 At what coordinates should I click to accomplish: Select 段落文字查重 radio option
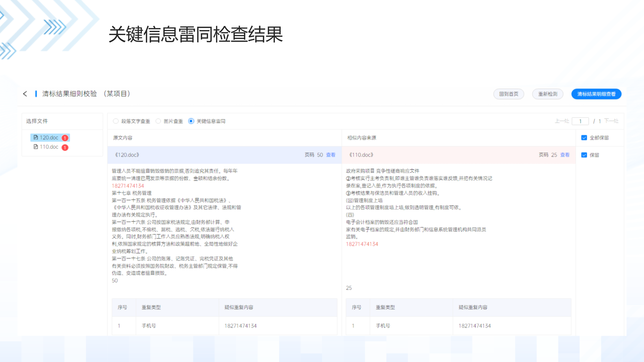click(116, 121)
